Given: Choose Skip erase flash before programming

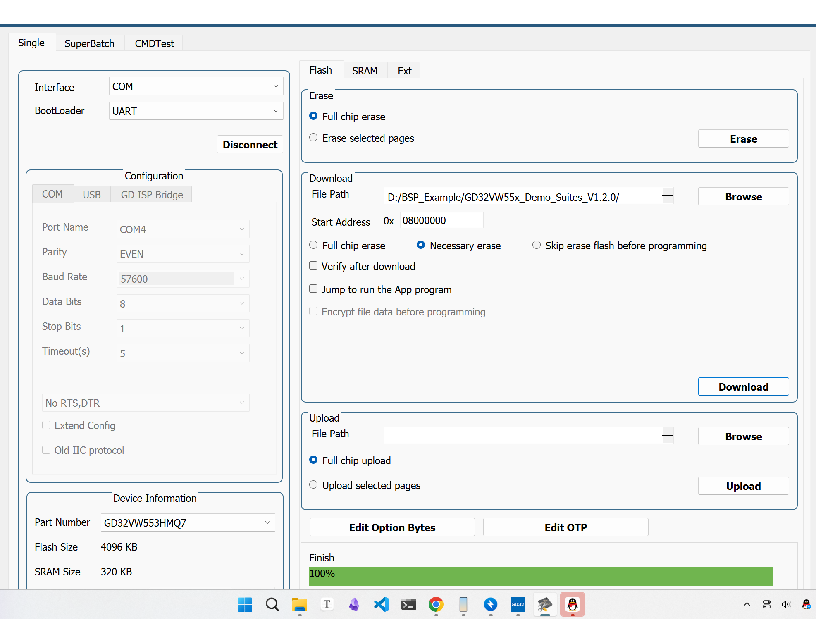Looking at the screenshot, I should [537, 245].
